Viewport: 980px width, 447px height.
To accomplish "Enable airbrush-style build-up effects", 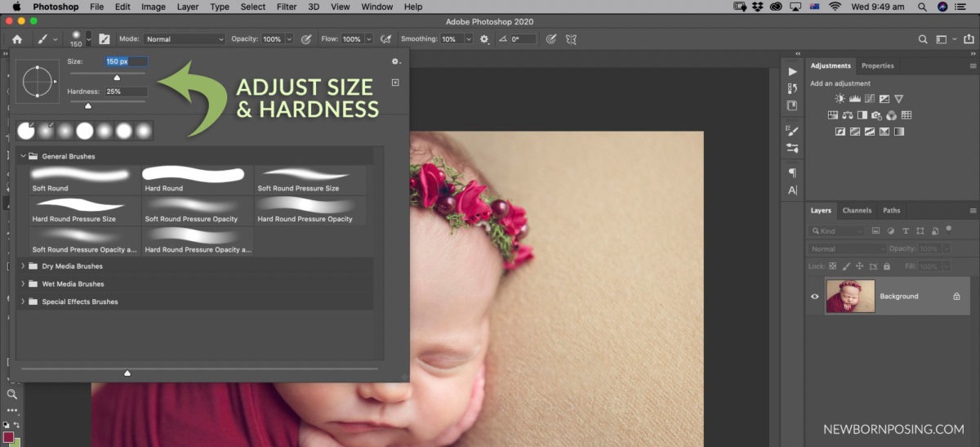I will point(387,38).
